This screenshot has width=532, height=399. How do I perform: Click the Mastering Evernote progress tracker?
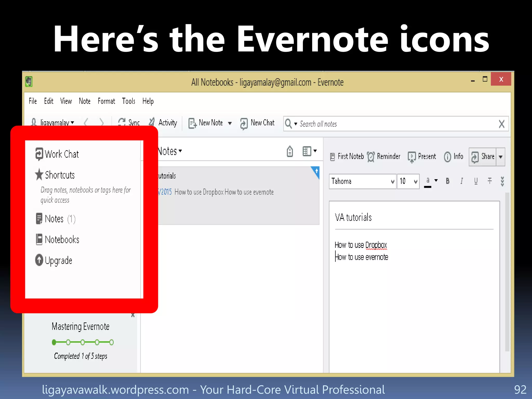83,342
